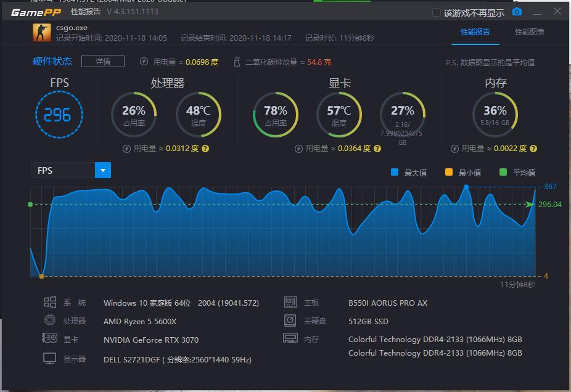Click the CO2 emissions icon near 54.8 克
Image resolution: width=571 pixels, height=392 pixels.
click(x=236, y=61)
